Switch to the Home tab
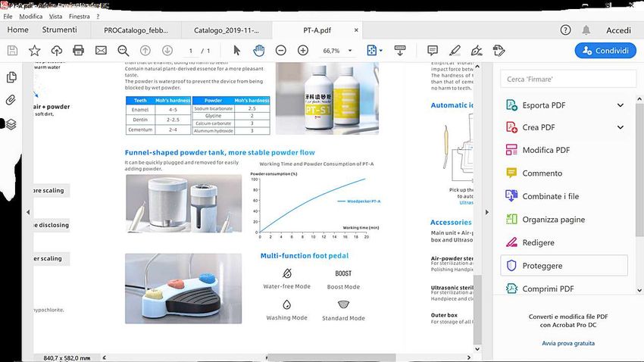This screenshot has width=644, height=362. (x=17, y=30)
